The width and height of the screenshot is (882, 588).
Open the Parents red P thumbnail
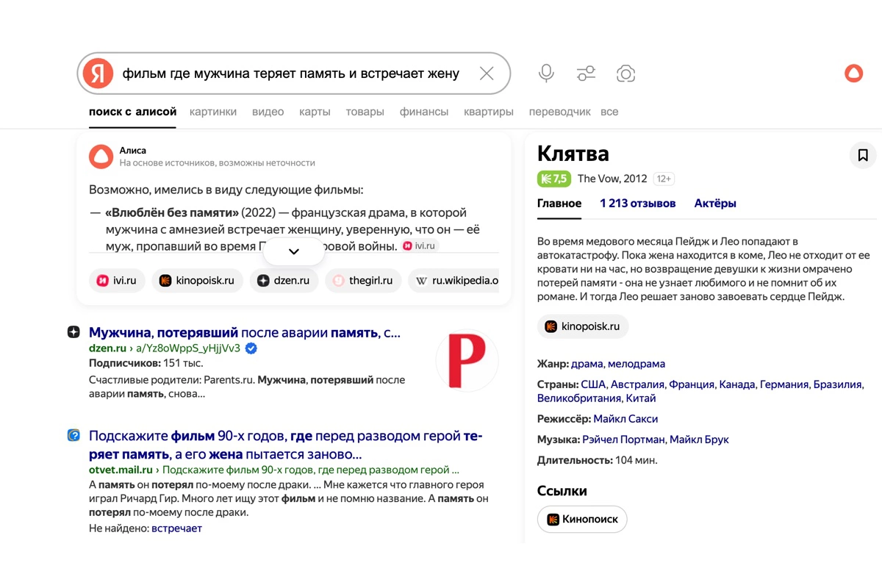(467, 360)
